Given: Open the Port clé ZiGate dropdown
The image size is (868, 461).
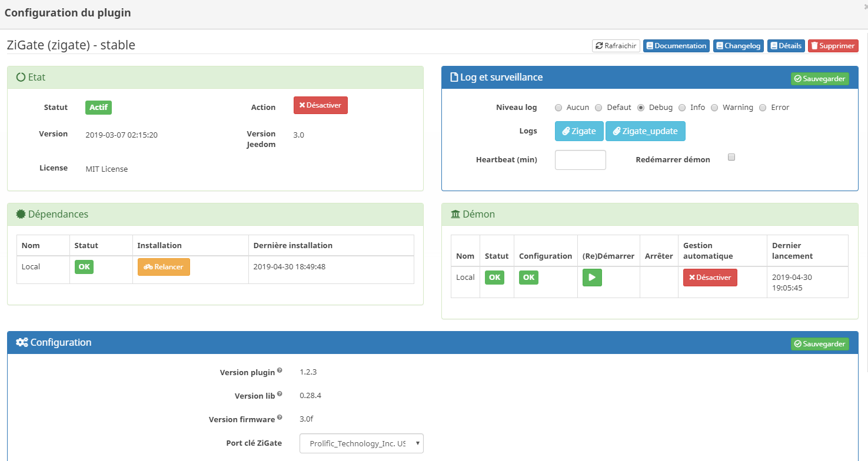Looking at the screenshot, I should pos(361,443).
